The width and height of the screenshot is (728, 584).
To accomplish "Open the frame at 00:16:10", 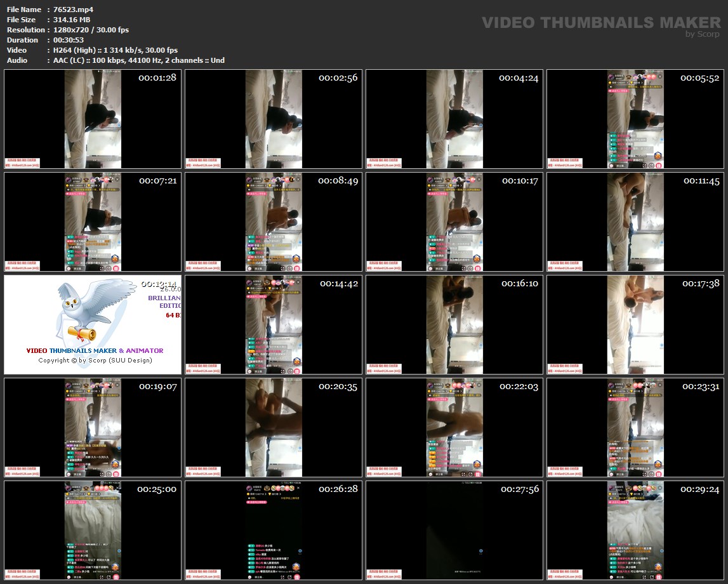I will click(x=454, y=324).
